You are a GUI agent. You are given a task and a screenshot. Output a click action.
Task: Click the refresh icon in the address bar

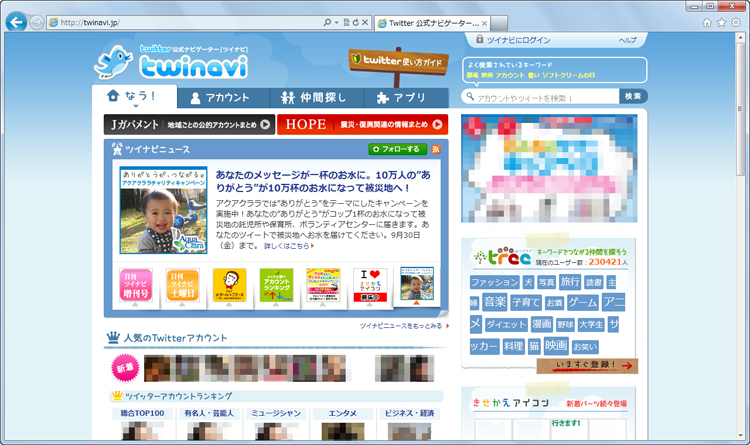pyautogui.click(x=355, y=22)
